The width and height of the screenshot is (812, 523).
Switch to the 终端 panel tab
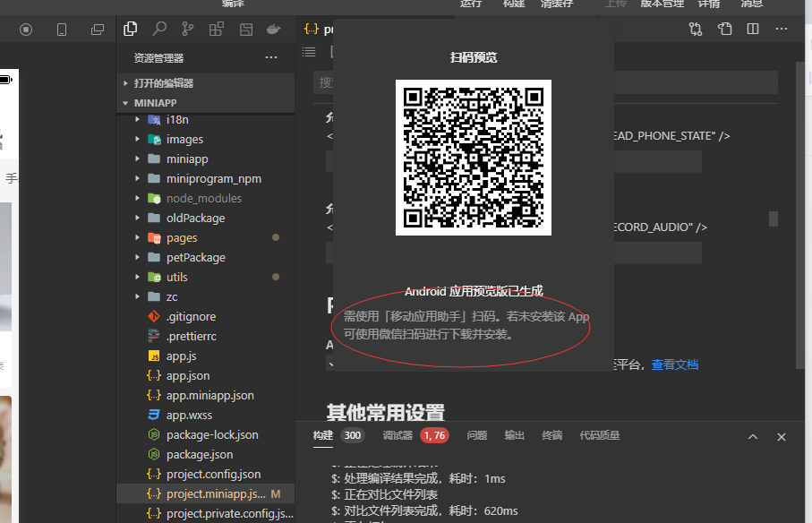[552, 435]
